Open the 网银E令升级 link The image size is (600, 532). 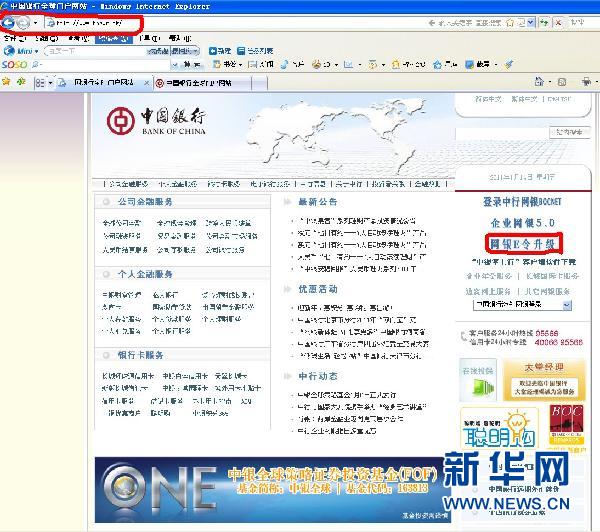coord(522,244)
